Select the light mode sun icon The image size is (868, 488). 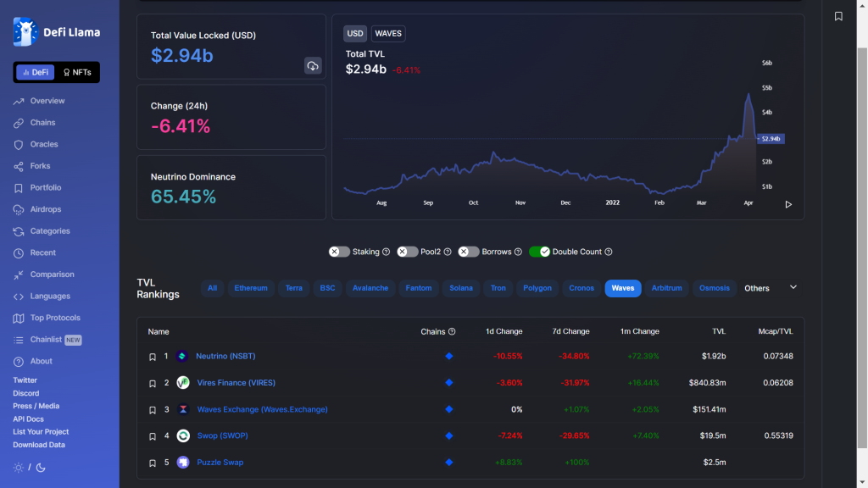pos(19,468)
